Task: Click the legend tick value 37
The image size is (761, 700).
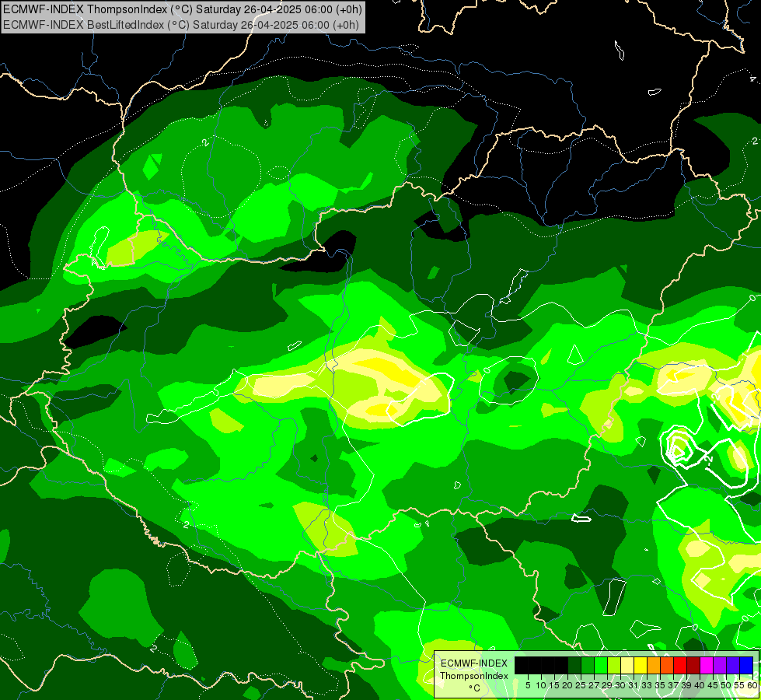Action: (674, 685)
